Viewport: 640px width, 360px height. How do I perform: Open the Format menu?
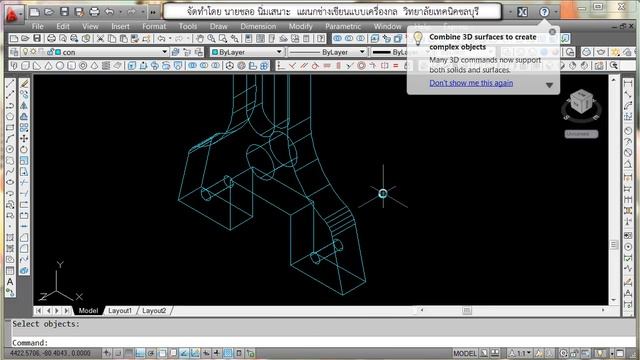coord(154,27)
